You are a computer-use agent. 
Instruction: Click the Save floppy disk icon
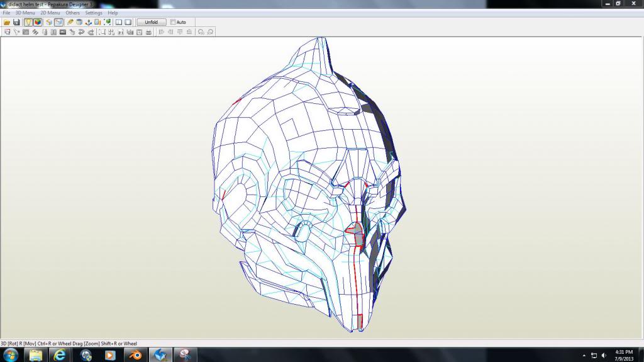click(x=16, y=22)
